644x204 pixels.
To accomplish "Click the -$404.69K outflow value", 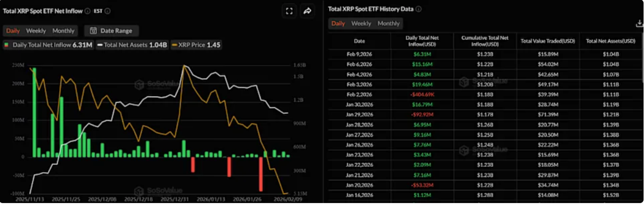I will pos(422,94).
